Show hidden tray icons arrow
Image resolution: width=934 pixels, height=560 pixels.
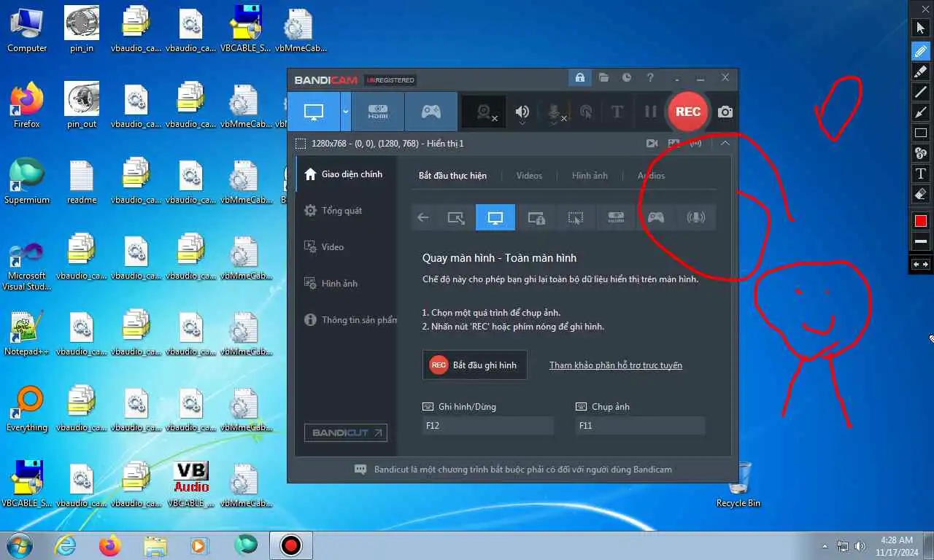pos(825,545)
